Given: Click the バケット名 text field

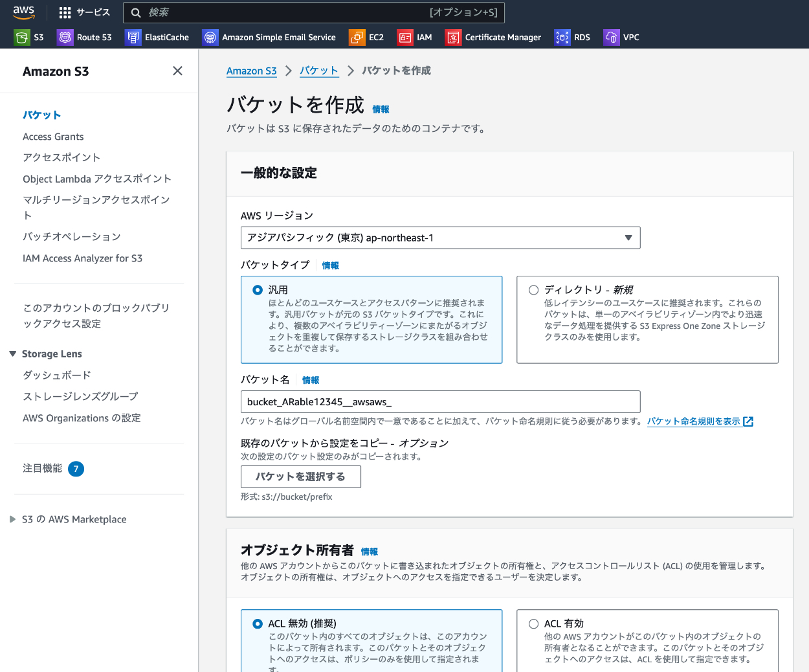Looking at the screenshot, I should [x=440, y=401].
